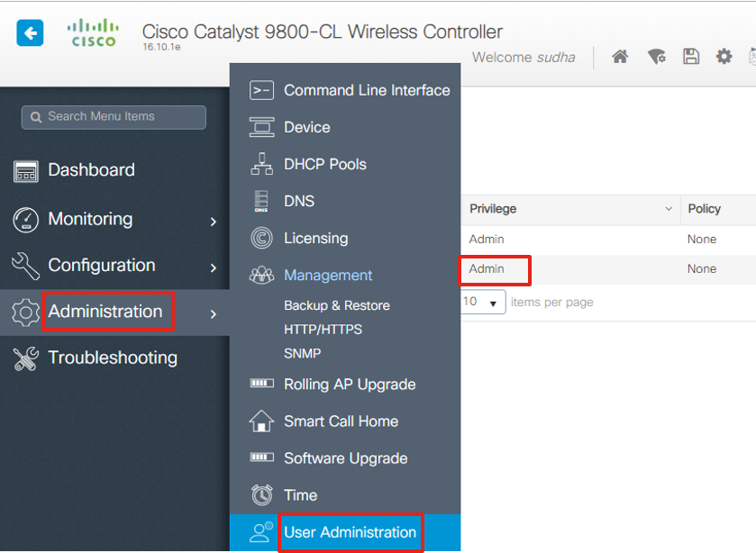Screen dimensions: 756x553
Task: Open Backup & Restore submenu link
Action: [x=336, y=305]
